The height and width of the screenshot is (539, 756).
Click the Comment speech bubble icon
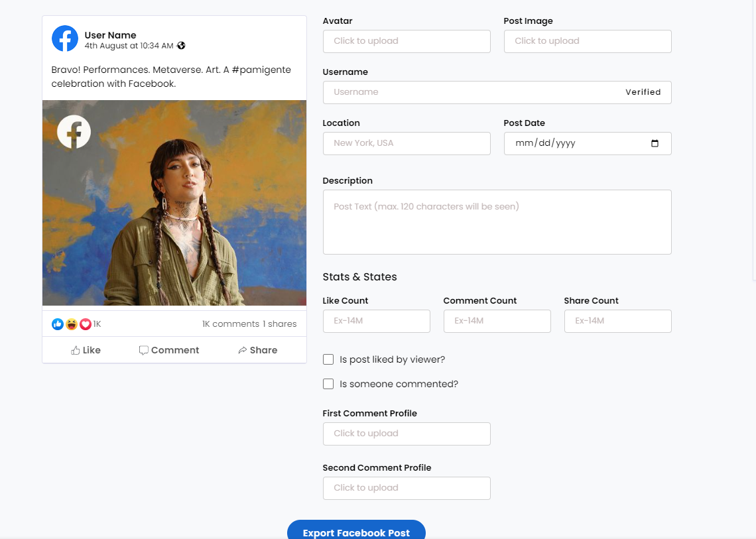pyautogui.click(x=143, y=350)
